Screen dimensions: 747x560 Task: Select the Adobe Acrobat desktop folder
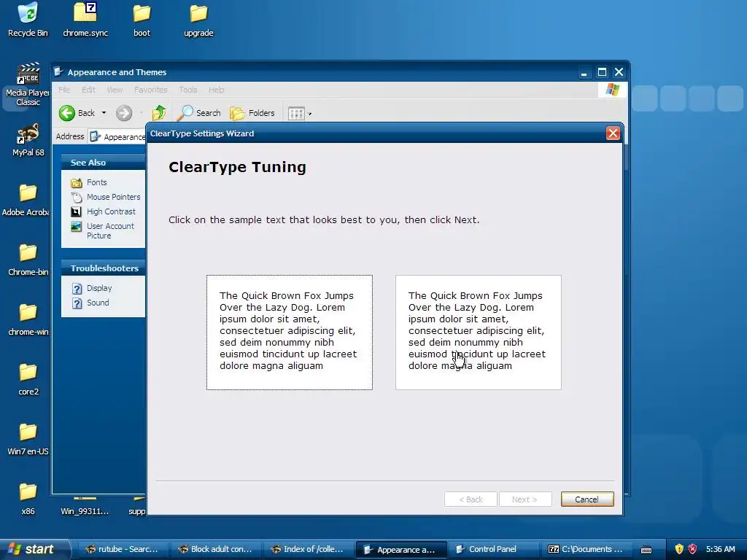[27, 200]
